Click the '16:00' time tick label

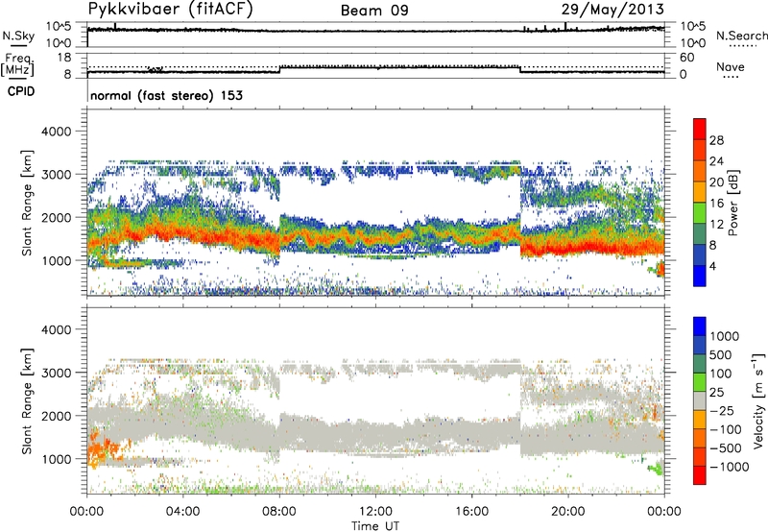[471, 512]
